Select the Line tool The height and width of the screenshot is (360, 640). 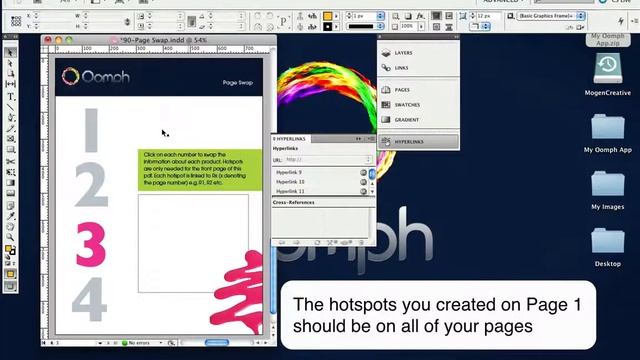coord(10,107)
